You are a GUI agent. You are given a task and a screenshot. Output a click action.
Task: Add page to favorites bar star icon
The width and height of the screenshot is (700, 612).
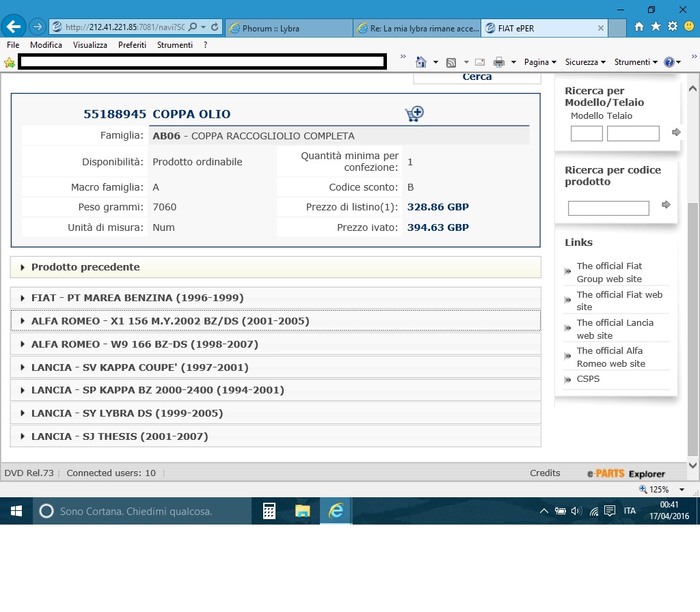(9, 62)
